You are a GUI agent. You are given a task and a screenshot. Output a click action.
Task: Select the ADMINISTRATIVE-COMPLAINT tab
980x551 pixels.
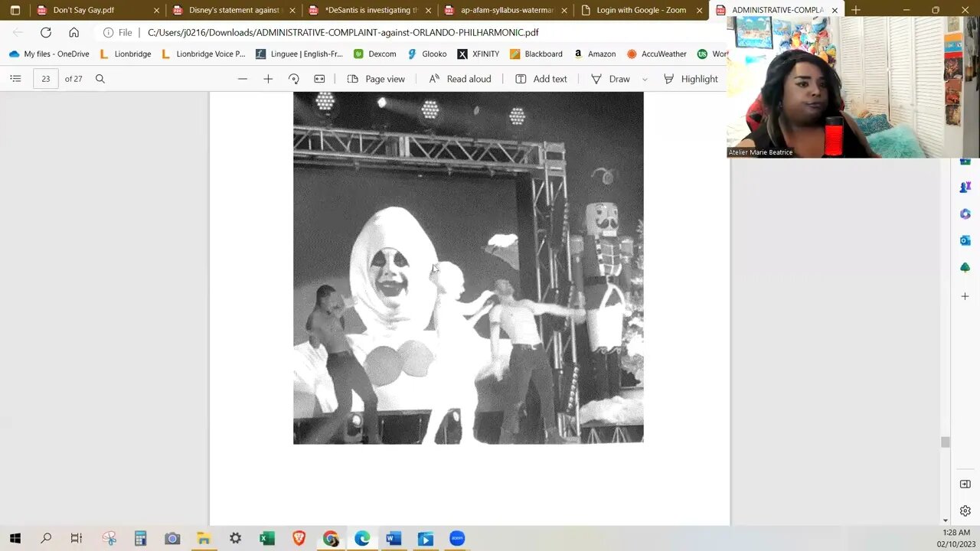point(776,10)
